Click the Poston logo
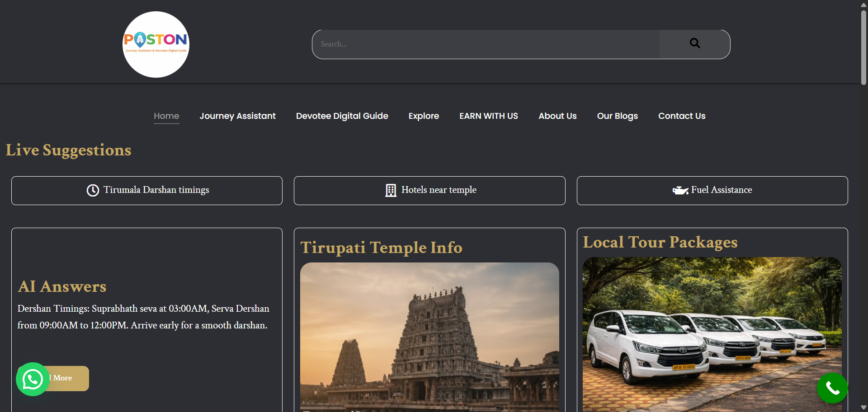 pos(156,44)
